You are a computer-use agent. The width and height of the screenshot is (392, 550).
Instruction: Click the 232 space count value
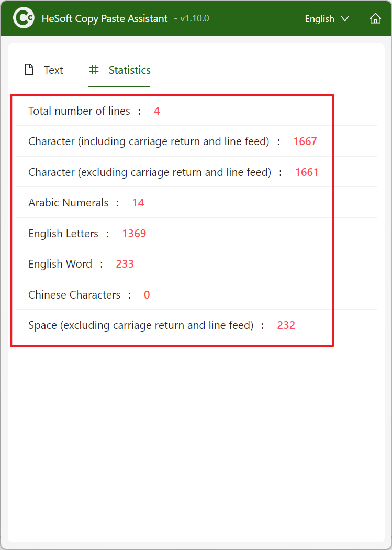tap(286, 325)
